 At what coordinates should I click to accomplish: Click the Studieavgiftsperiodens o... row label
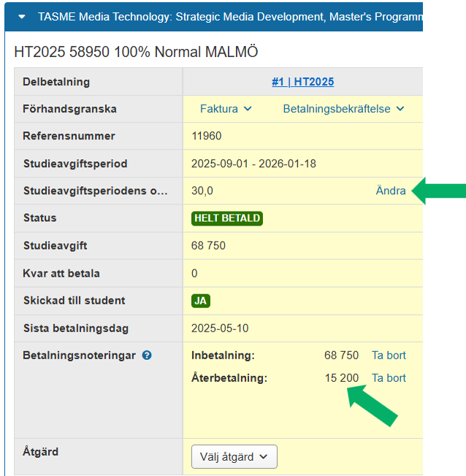tap(96, 191)
